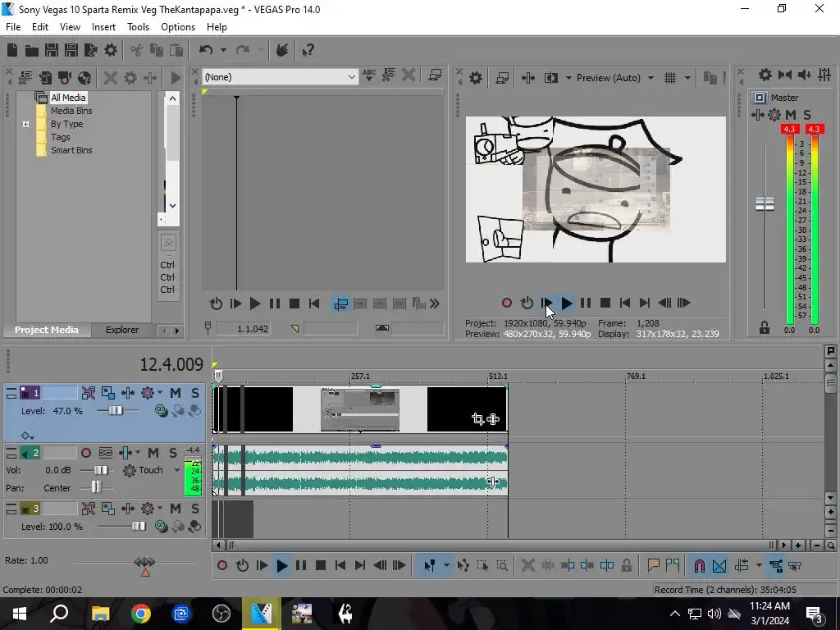This screenshot has height=630, width=840.
Task: Expand track 1 keyframes chevron
Action: [x=27, y=436]
